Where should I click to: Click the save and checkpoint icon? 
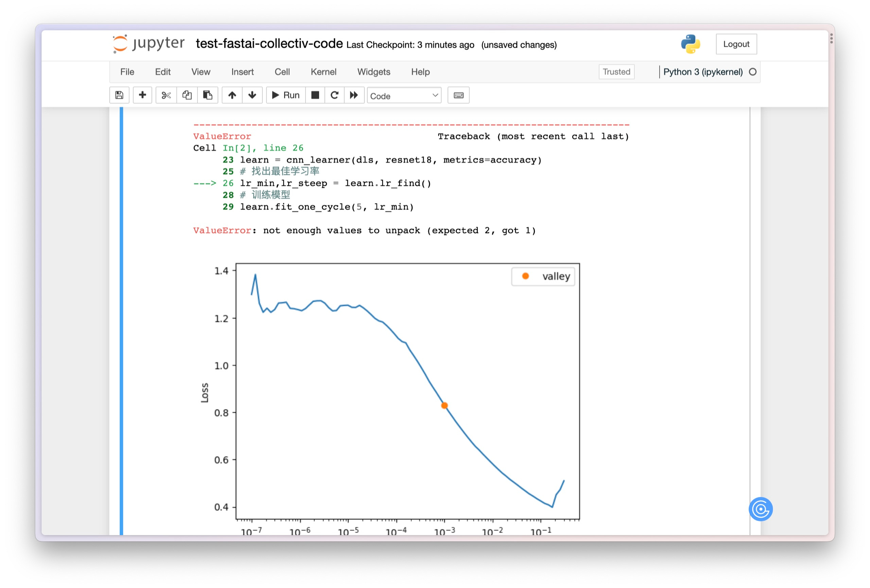(119, 95)
